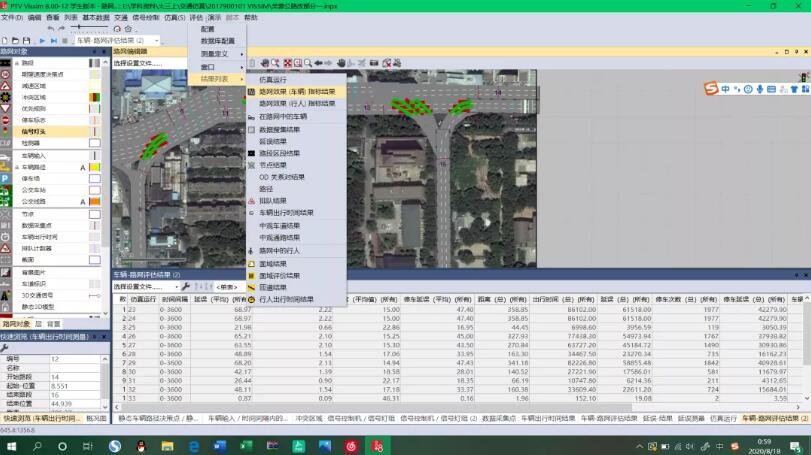
Task: Click the New file icon in toolbar
Action: [5, 40]
